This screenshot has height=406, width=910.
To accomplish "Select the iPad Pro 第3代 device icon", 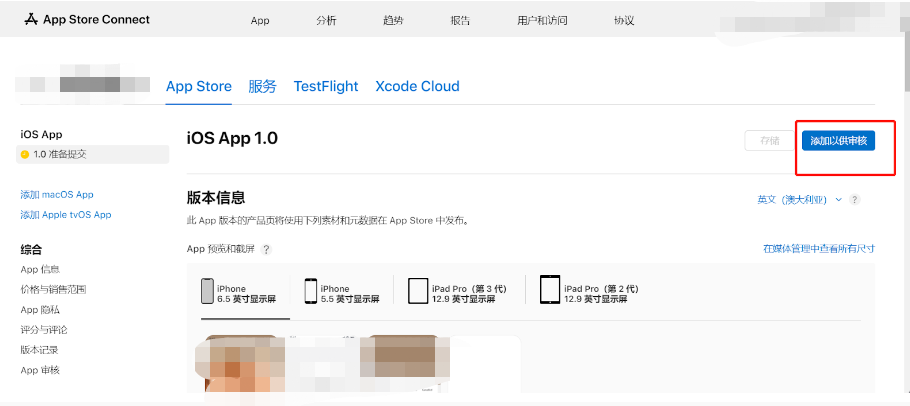I will pos(417,291).
